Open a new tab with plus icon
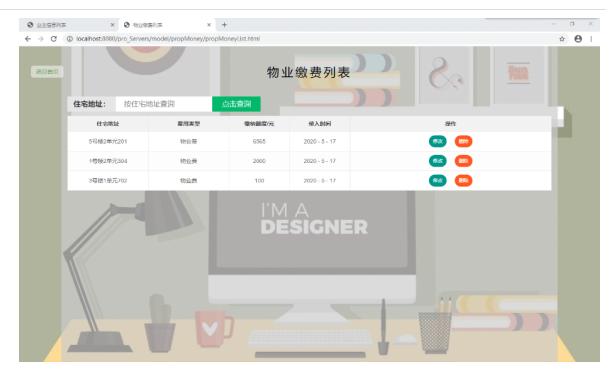This screenshot has width=606, height=371. pos(224,25)
